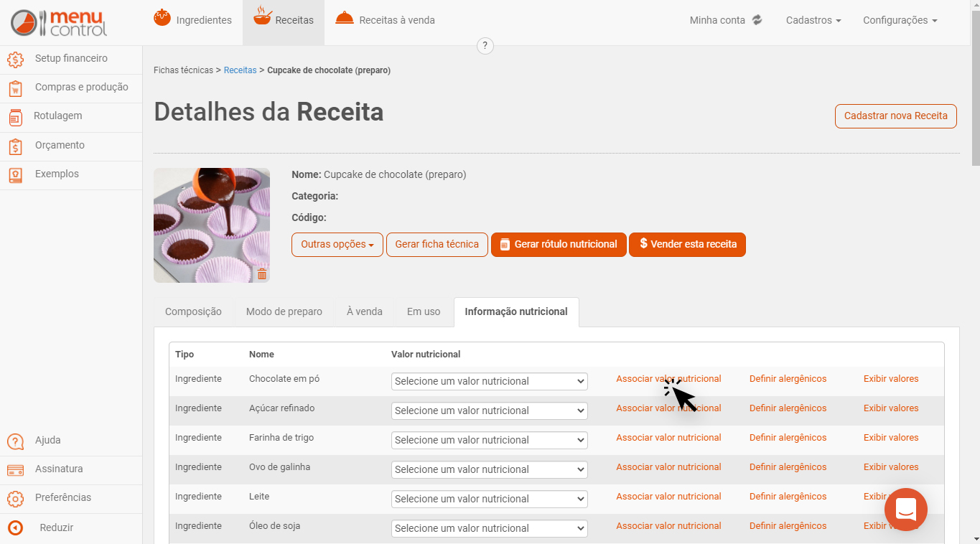Click Associar valor nutricional for Leite
The image size is (980, 544).
[668, 497]
